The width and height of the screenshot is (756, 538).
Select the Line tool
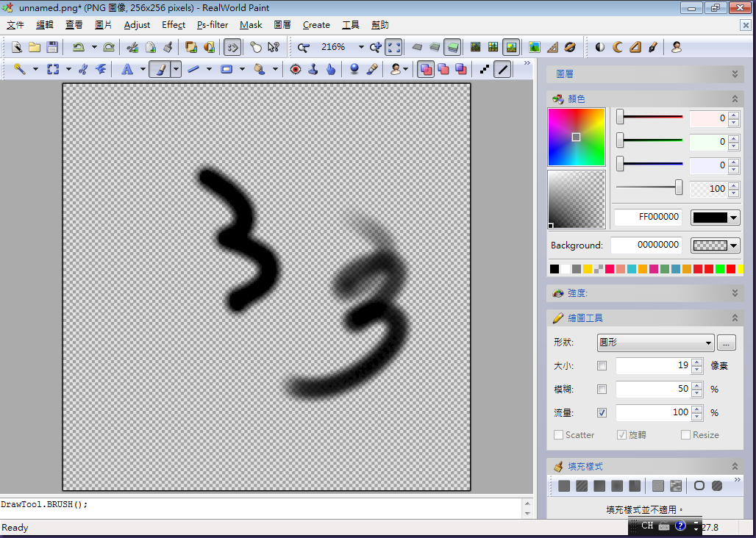[193, 69]
